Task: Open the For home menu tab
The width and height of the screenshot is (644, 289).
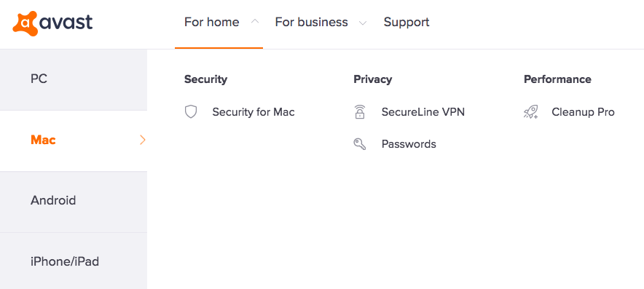Action: pos(211,22)
